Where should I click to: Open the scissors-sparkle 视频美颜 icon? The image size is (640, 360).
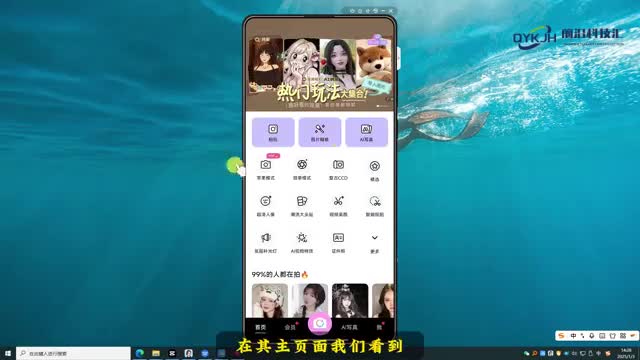pos(338,201)
